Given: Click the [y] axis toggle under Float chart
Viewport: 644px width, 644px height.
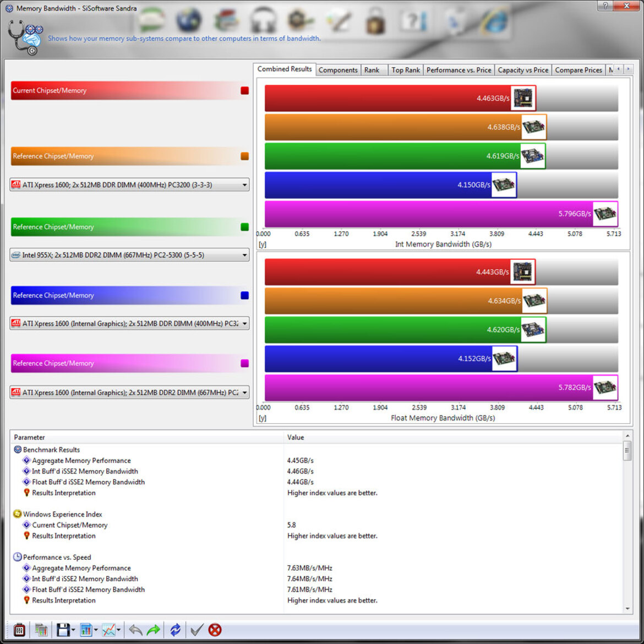Looking at the screenshot, I should click(263, 418).
